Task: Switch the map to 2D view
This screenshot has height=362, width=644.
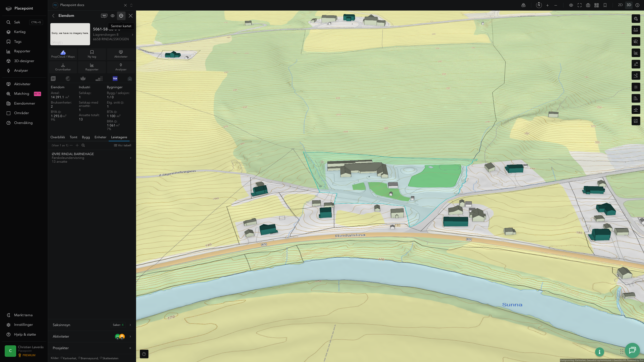Action: coord(620,5)
